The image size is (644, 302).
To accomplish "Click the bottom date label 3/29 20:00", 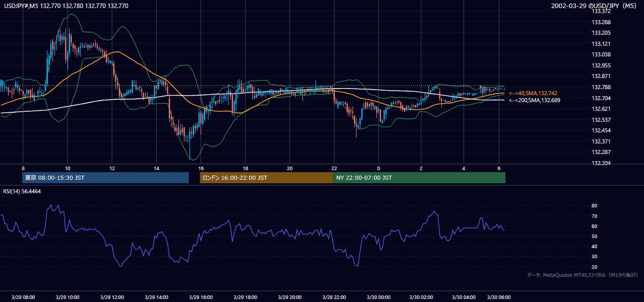I will click(289, 297).
